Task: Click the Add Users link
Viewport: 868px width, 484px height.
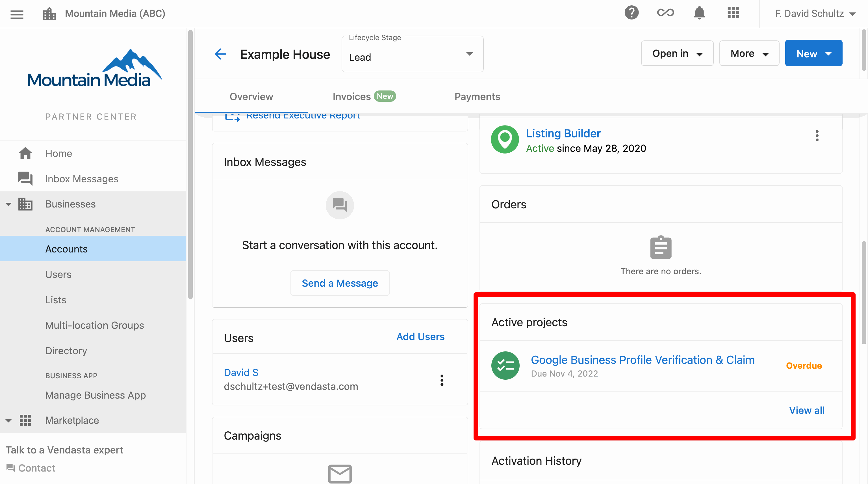Action: pos(420,336)
